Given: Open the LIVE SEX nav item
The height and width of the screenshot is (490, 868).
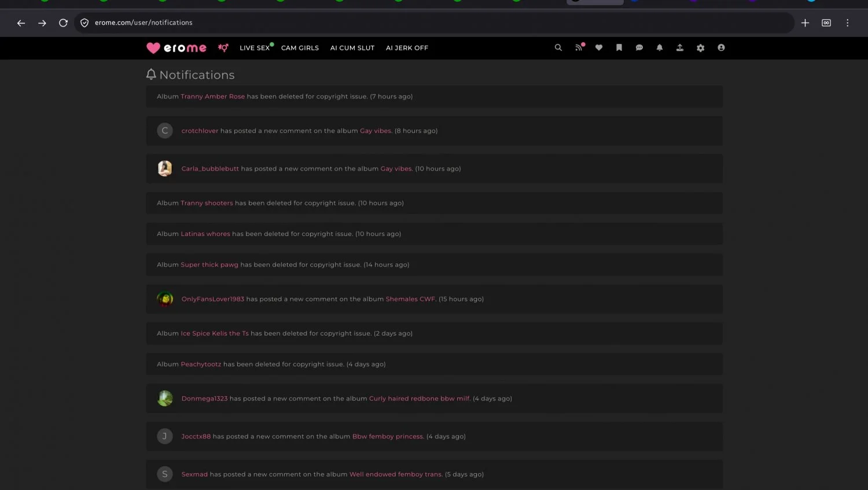Looking at the screenshot, I should [255, 48].
